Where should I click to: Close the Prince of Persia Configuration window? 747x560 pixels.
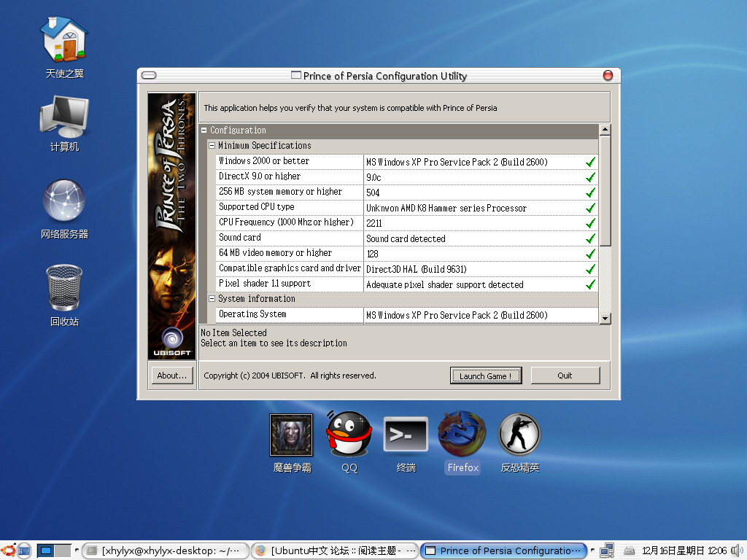tap(608, 75)
